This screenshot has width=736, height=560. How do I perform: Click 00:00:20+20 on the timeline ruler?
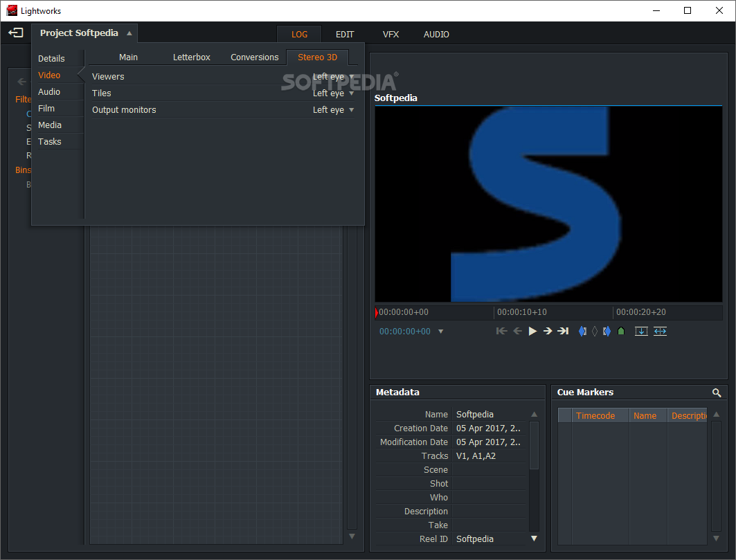640,312
